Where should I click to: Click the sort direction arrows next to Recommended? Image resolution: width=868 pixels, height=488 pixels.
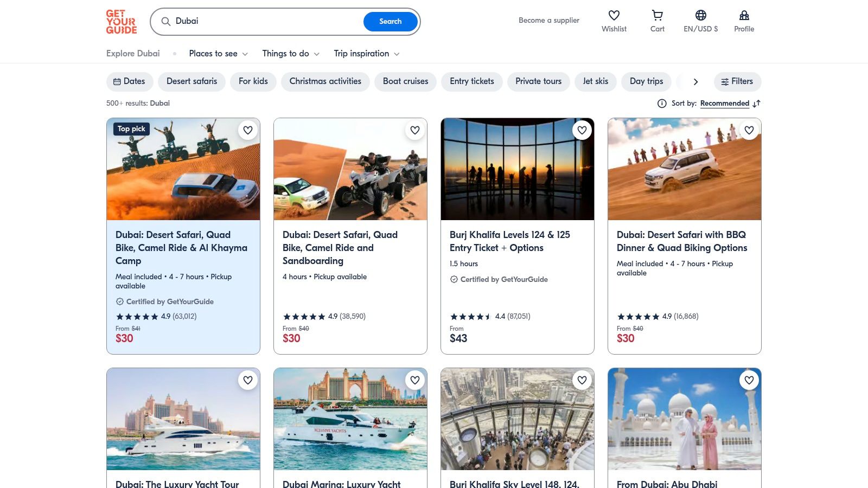click(x=757, y=104)
